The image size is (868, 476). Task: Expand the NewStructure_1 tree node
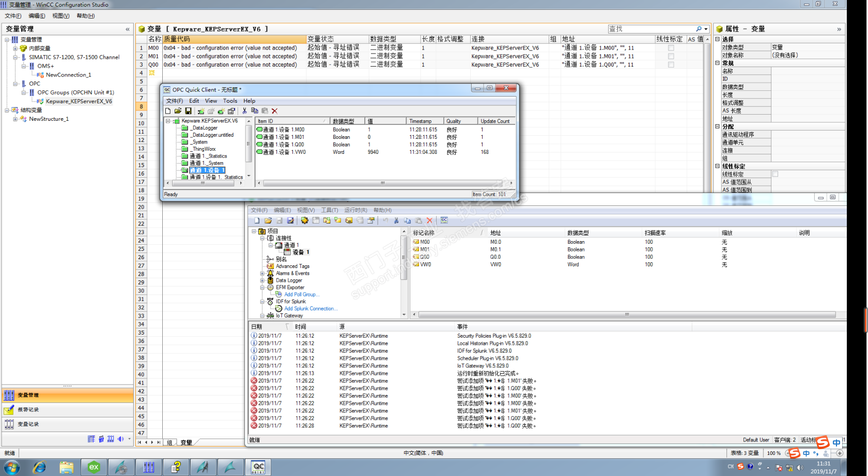15,119
